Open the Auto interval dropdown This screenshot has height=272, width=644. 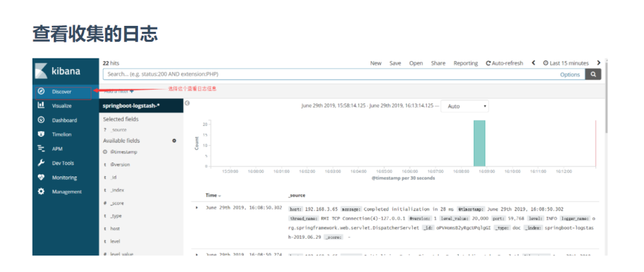[465, 106]
